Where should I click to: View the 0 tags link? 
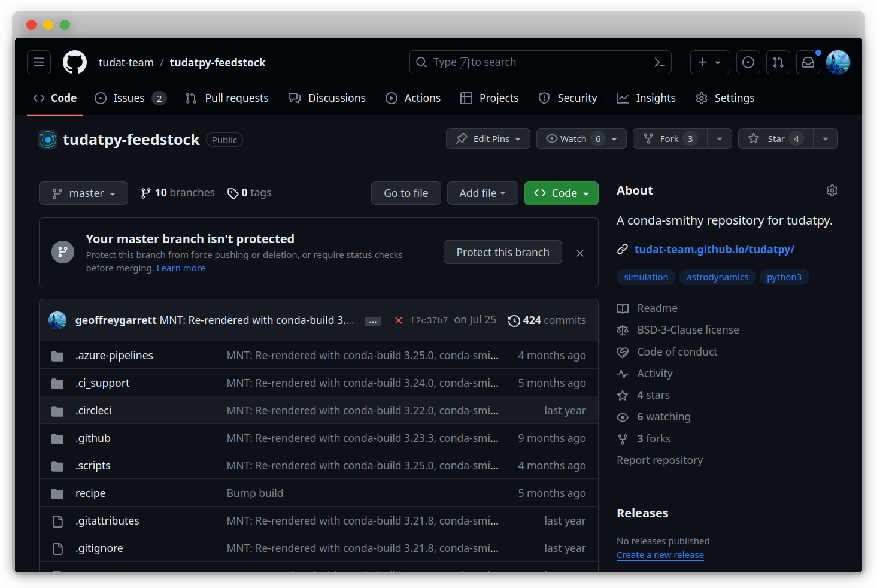click(x=249, y=193)
